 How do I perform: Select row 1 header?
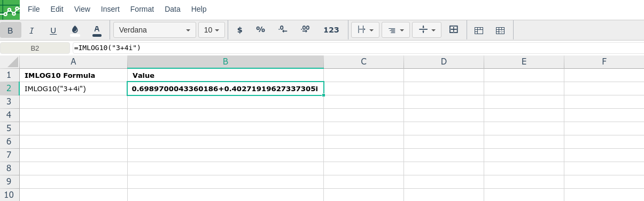10,75
